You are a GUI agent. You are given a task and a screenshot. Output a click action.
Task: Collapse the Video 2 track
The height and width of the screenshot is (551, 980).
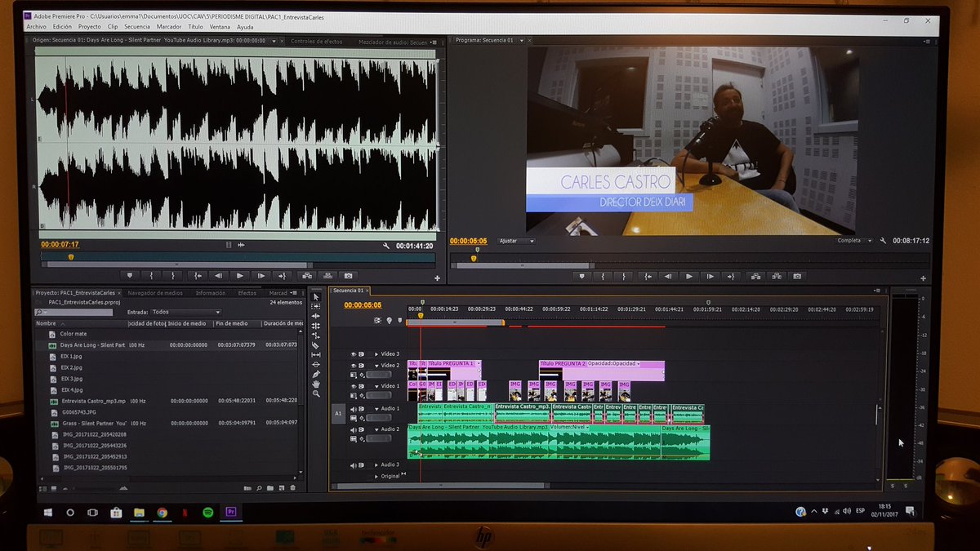(x=376, y=366)
